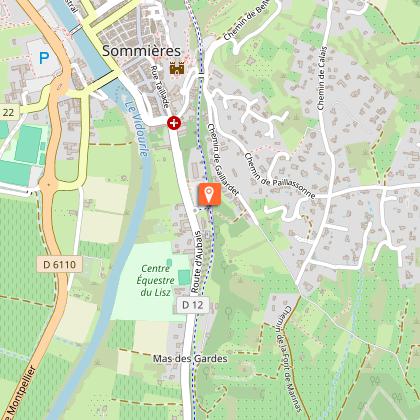Click the Sommières town name label
This screenshot has width=420, height=420.
click(x=142, y=51)
